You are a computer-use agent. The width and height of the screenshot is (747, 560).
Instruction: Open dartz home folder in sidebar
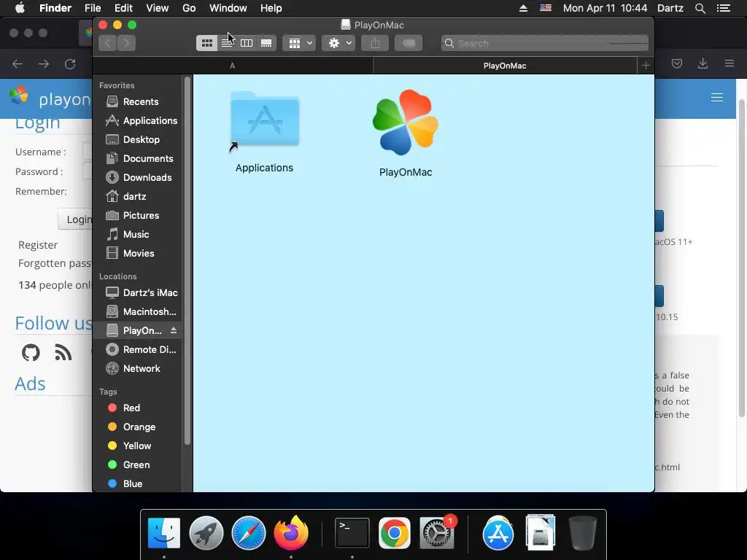tap(138, 197)
